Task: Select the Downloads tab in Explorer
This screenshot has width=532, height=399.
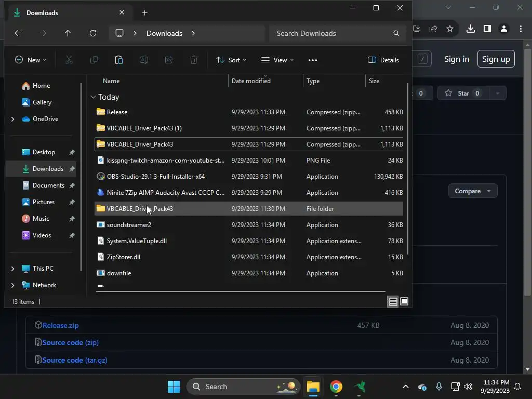Action: pyautogui.click(x=69, y=13)
